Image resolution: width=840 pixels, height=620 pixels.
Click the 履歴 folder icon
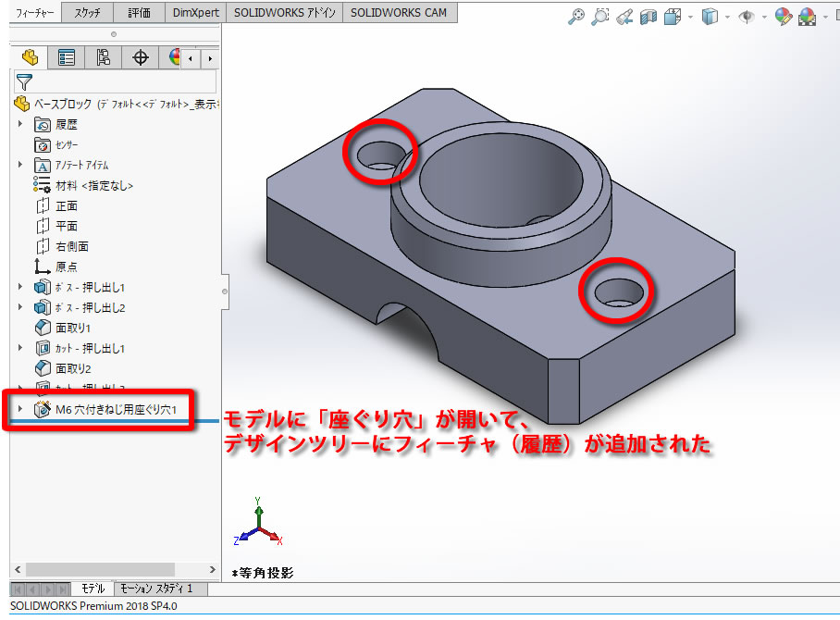tap(43, 124)
